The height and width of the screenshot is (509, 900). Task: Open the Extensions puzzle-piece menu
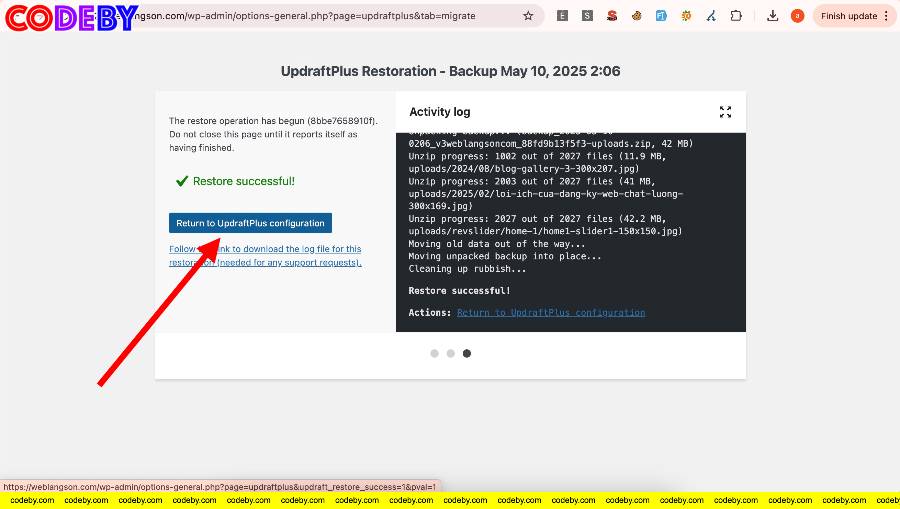736,16
